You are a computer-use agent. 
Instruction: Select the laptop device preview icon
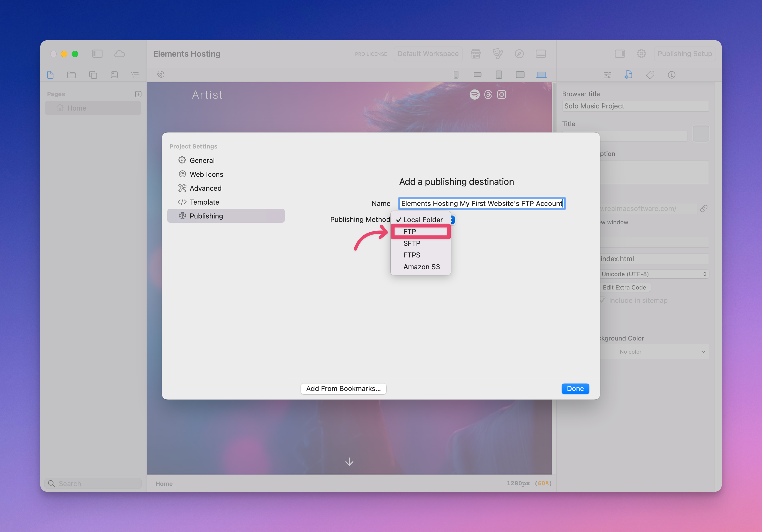pos(541,75)
